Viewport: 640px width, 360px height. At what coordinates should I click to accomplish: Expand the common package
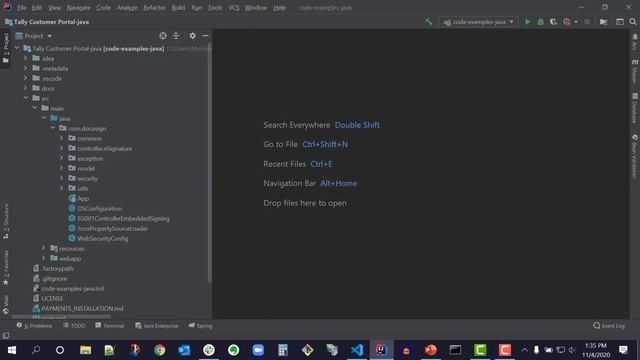coord(62,138)
